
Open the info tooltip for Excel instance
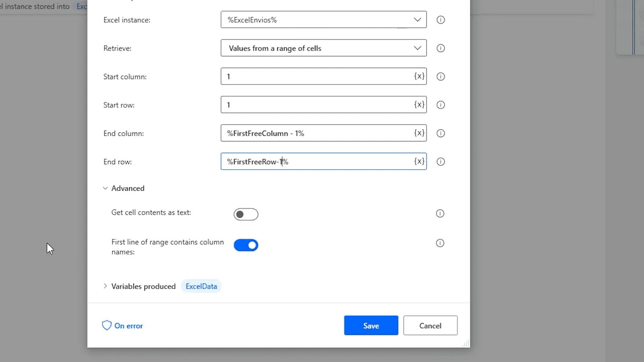440,20
